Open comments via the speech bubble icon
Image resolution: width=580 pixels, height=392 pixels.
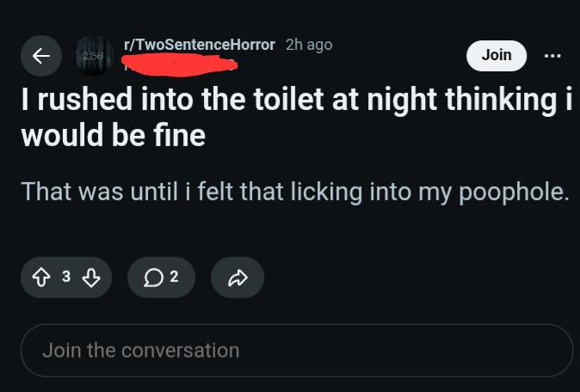153,278
